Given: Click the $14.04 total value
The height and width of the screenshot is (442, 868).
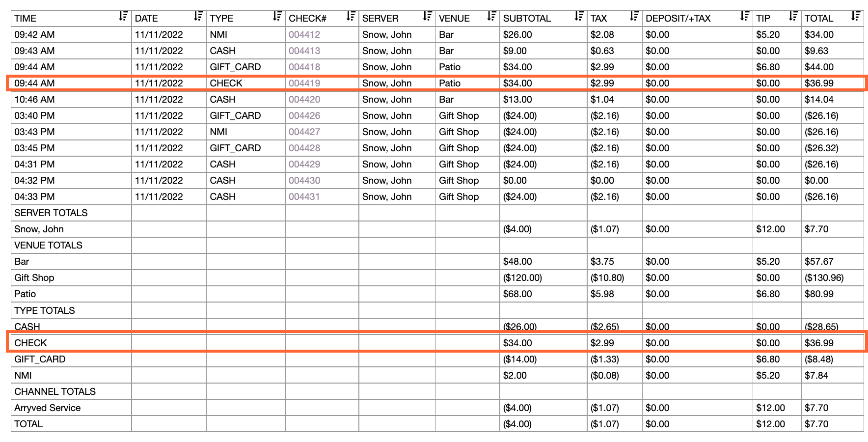Looking at the screenshot, I should (x=819, y=99).
